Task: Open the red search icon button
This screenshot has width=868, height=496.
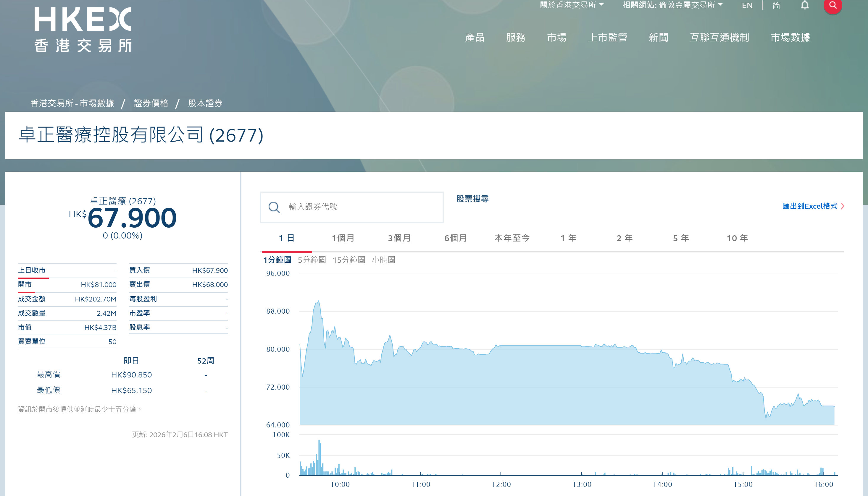Action: (832, 5)
